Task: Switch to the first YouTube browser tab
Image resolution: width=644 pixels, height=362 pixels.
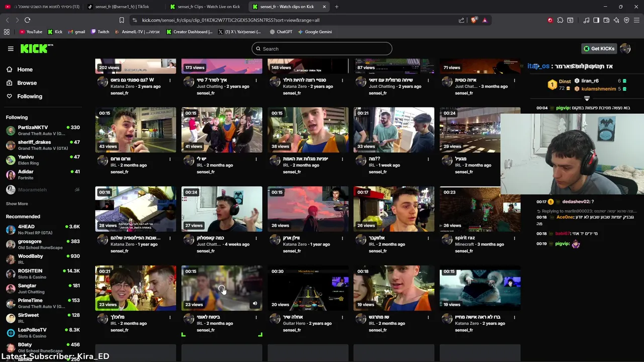Action: click(43, 7)
